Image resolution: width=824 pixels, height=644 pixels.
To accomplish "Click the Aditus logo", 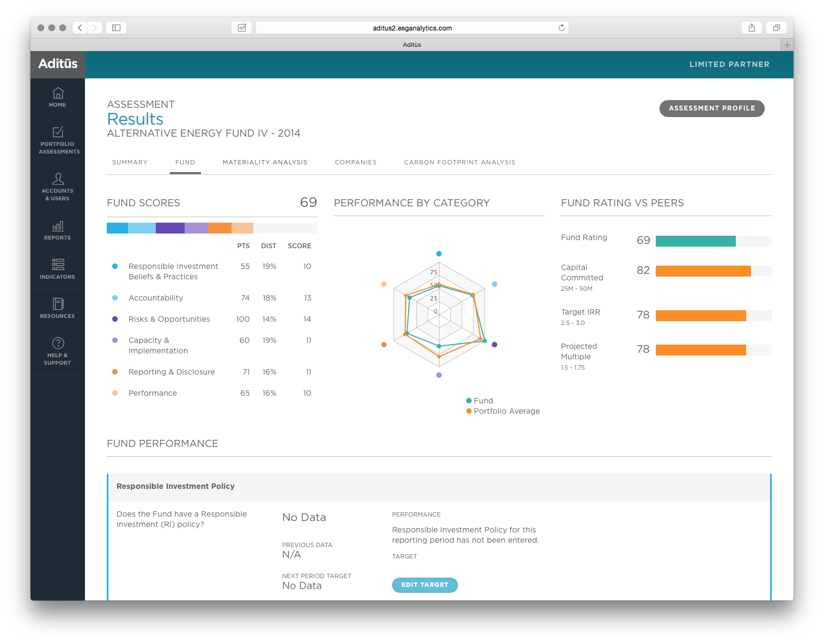I will coord(58,64).
